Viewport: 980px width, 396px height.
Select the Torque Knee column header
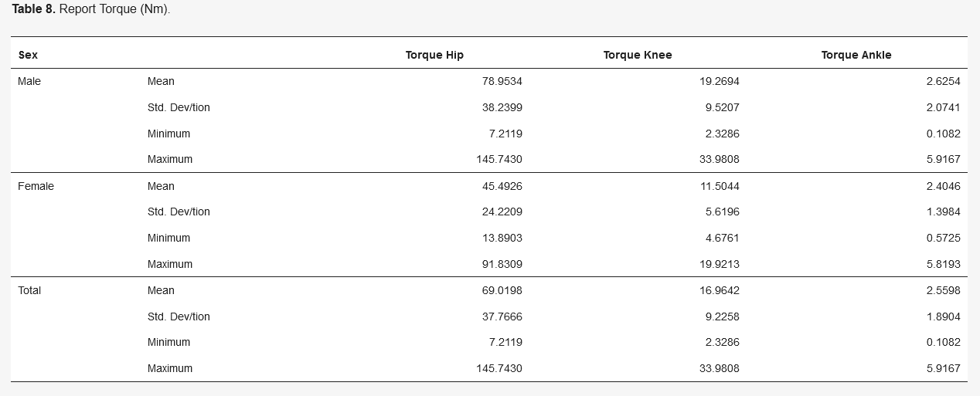[x=638, y=55]
